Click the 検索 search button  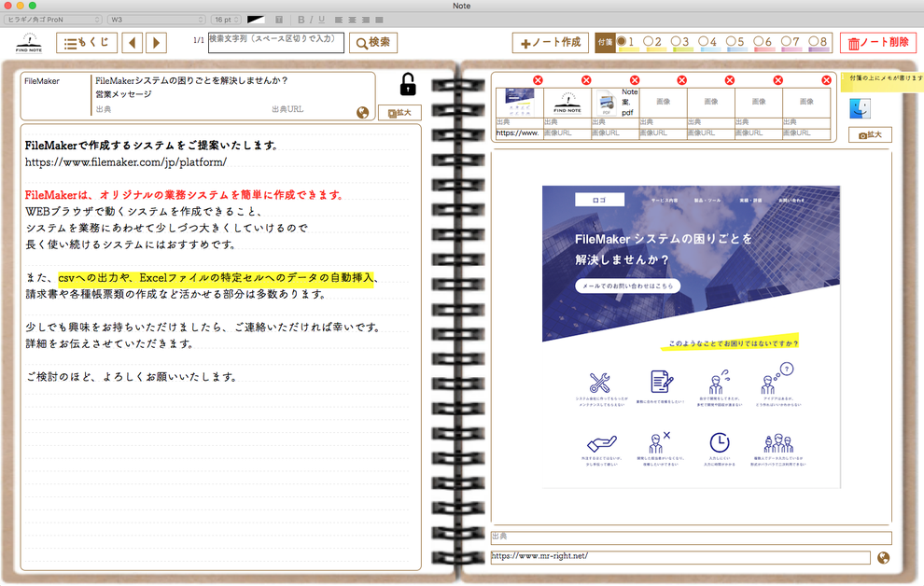(x=373, y=42)
